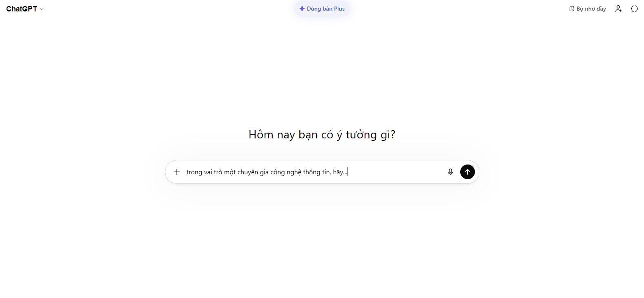Click the sparkle icon in Plus button
Viewport: 644px width, 298px height.
pyautogui.click(x=302, y=9)
